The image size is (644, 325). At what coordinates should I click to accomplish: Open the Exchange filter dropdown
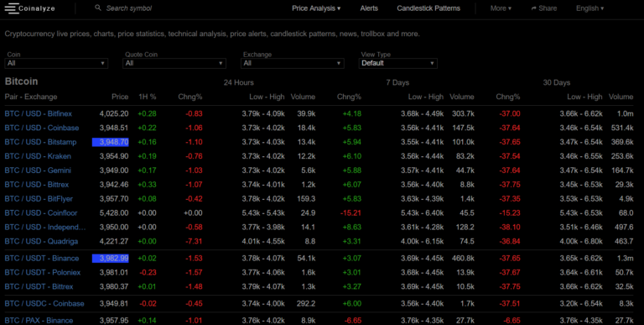pyautogui.click(x=292, y=63)
